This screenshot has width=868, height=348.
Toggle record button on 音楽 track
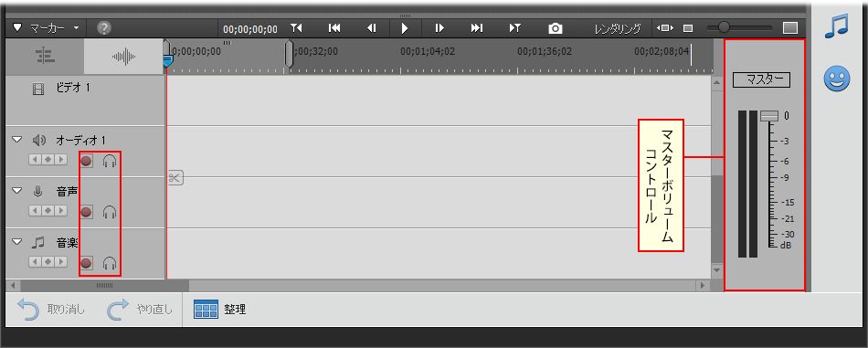87,263
